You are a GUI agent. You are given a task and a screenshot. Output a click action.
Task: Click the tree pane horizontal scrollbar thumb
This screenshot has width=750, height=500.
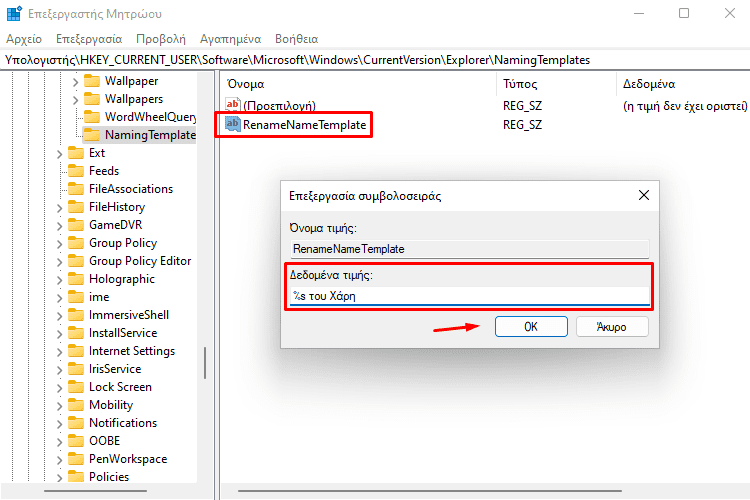pos(95,491)
